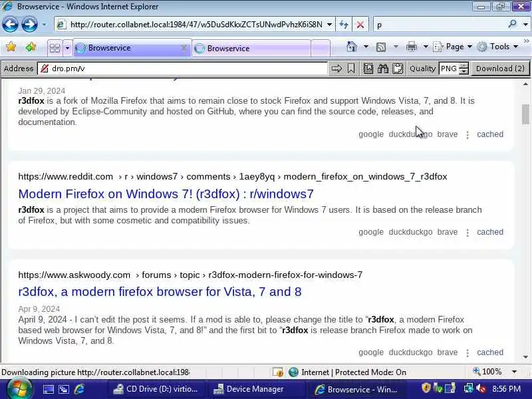
Task: Click 'google' under Jan 29, 2024 result
Action: tap(371, 134)
